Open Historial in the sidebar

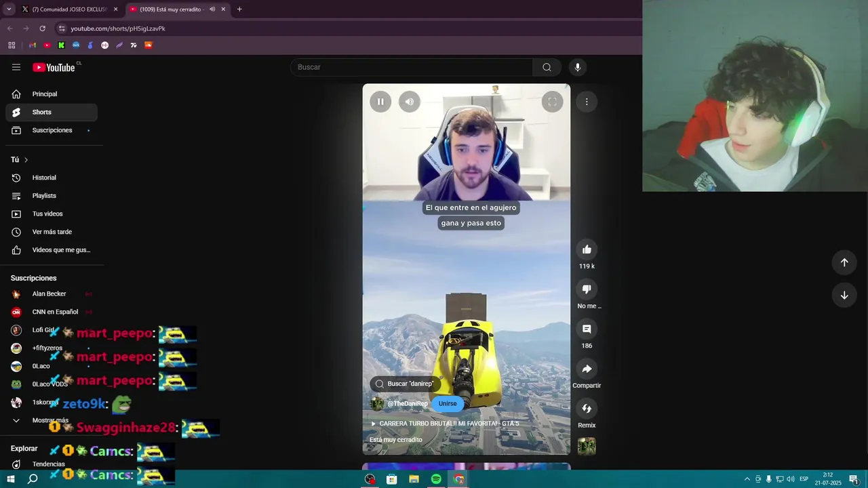[x=52, y=178]
